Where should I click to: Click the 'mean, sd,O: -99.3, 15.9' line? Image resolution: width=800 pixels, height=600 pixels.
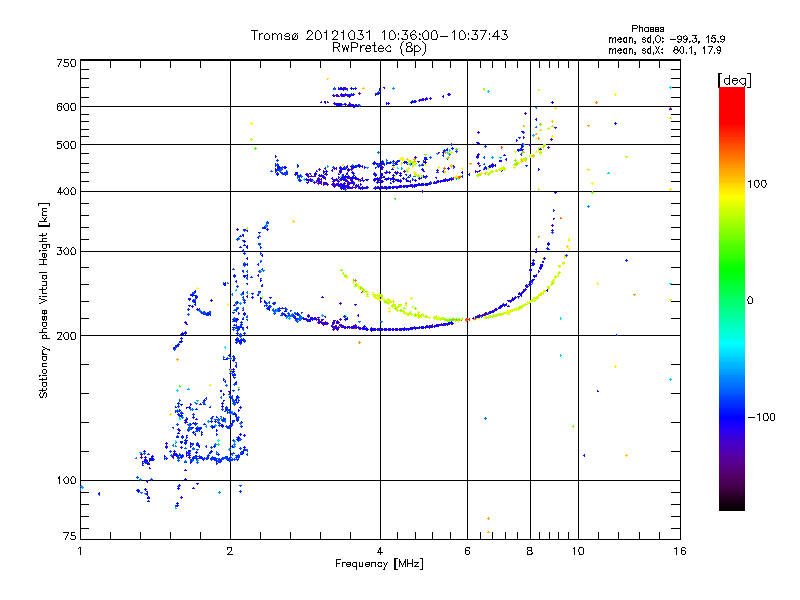[x=667, y=39]
